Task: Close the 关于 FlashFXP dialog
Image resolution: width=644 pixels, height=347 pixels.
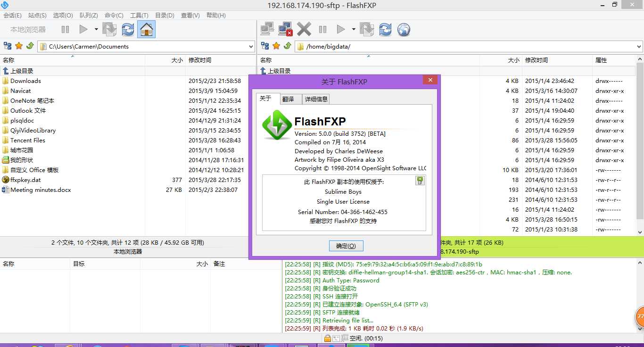Action: (x=430, y=81)
